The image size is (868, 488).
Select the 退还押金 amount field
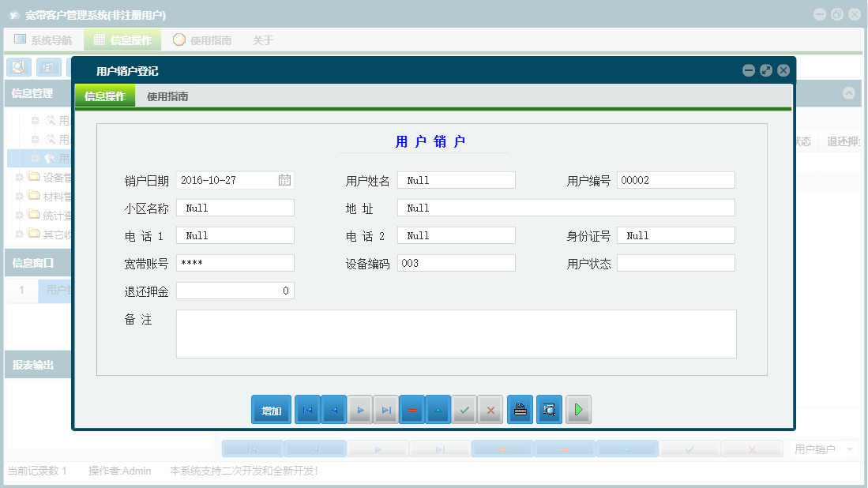pos(235,291)
